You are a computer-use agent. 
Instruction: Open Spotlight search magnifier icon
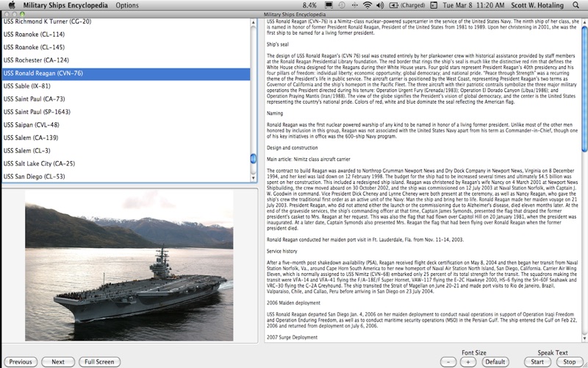tap(576, 5)
